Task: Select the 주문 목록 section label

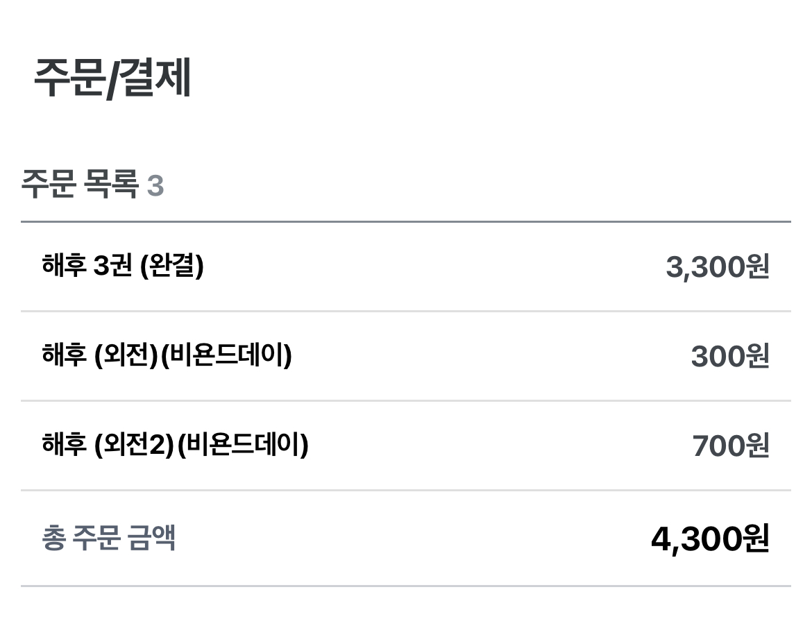Action: 79,186
